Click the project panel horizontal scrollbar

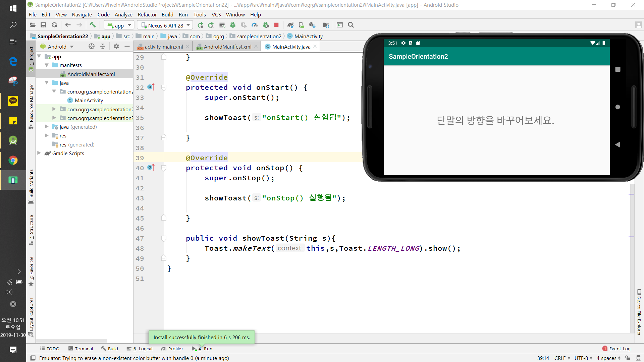(72, 341)
